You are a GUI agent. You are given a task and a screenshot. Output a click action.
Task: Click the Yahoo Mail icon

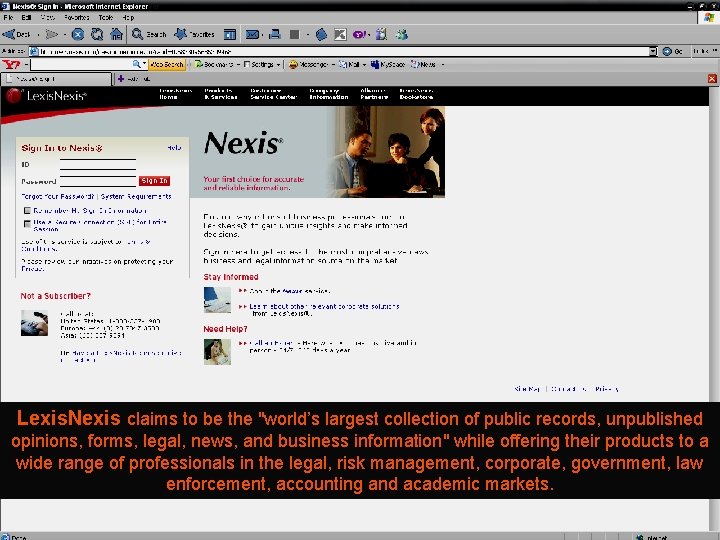pos(343,64)
